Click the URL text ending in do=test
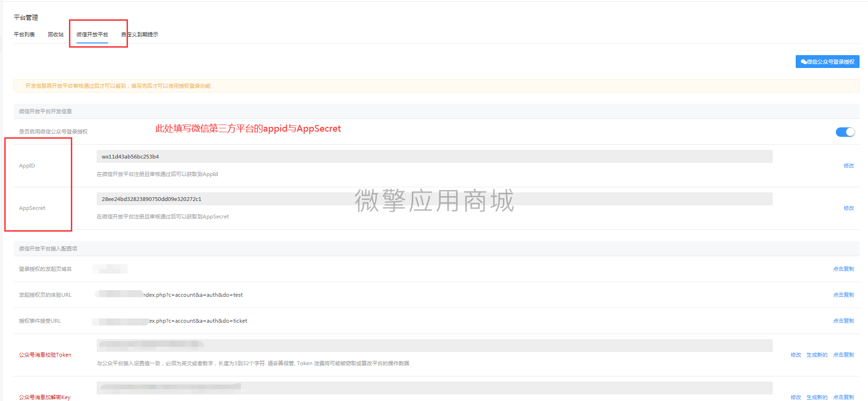868x401 pixels. (x=193, y=295)
